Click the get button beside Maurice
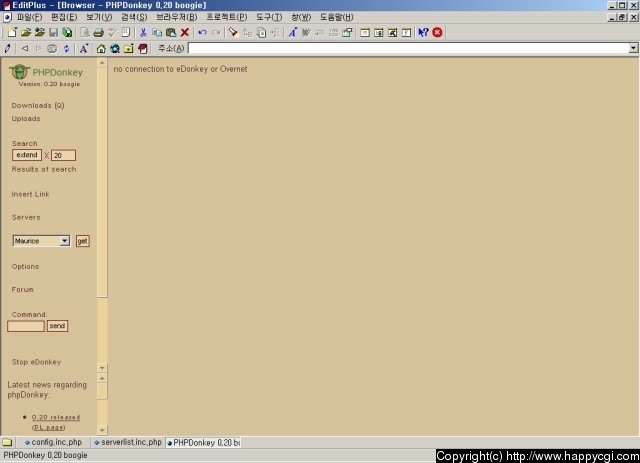Viewport: 640px width, 463px height. pyautogui.click(x=82, y=241)
